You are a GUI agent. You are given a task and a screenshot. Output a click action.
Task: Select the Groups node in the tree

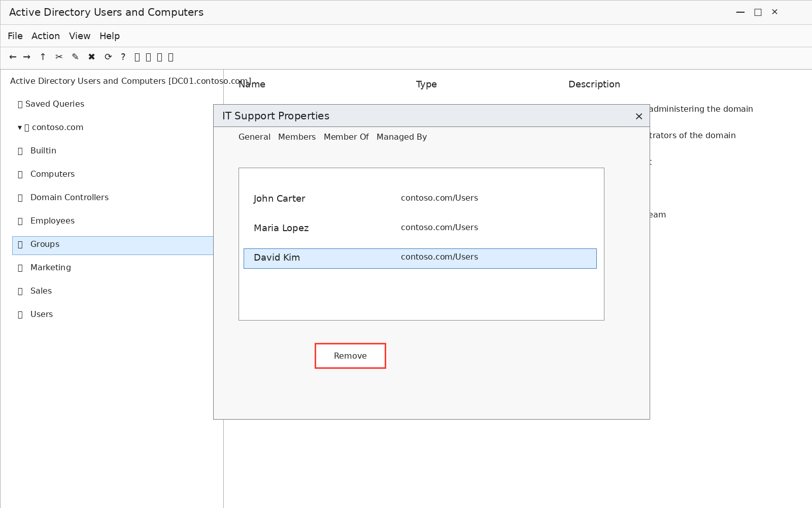pos(113,245)
